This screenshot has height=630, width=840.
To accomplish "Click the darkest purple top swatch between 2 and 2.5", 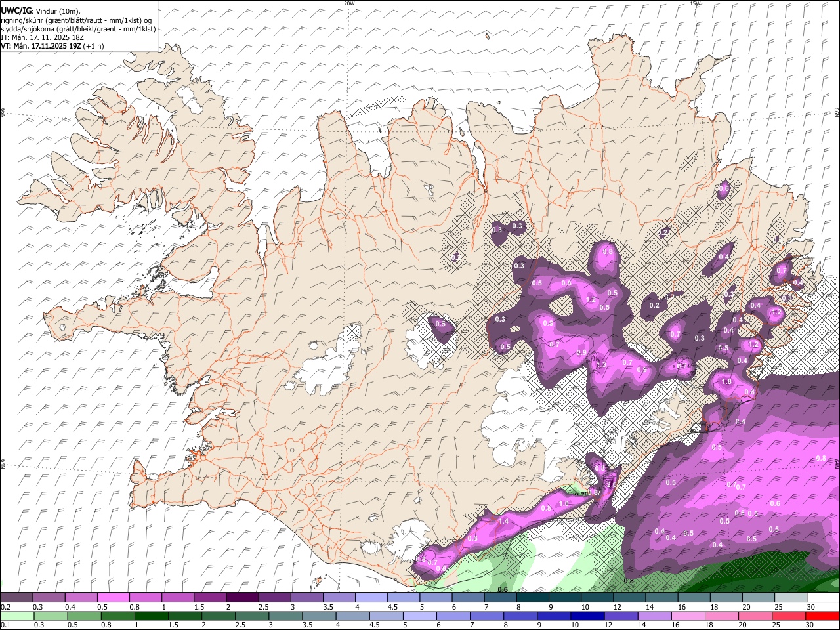I will 242,597.
